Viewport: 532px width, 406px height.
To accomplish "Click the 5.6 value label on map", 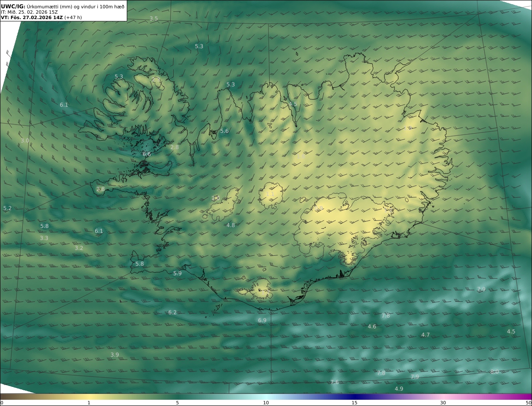I will pos(224,131).
